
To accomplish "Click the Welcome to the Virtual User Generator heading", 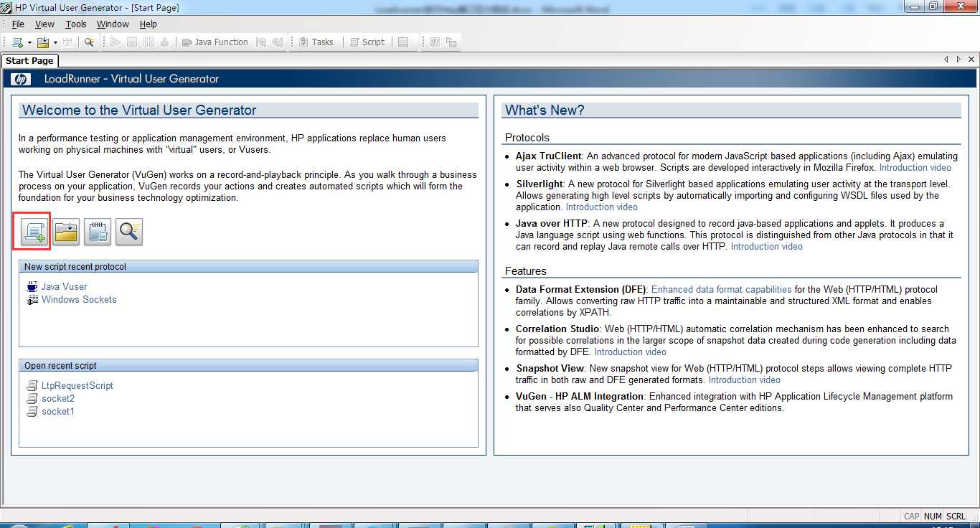I will [139, 110].
